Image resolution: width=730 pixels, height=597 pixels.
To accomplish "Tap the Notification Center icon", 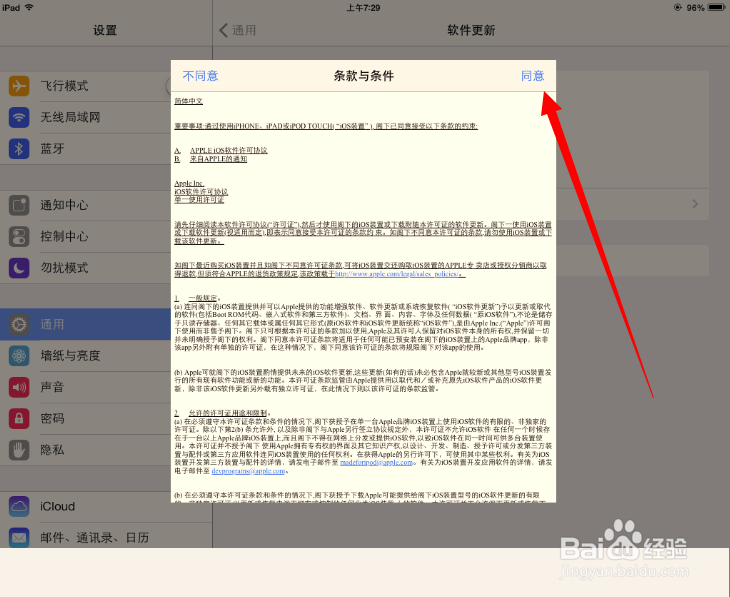I will [19, 205].
